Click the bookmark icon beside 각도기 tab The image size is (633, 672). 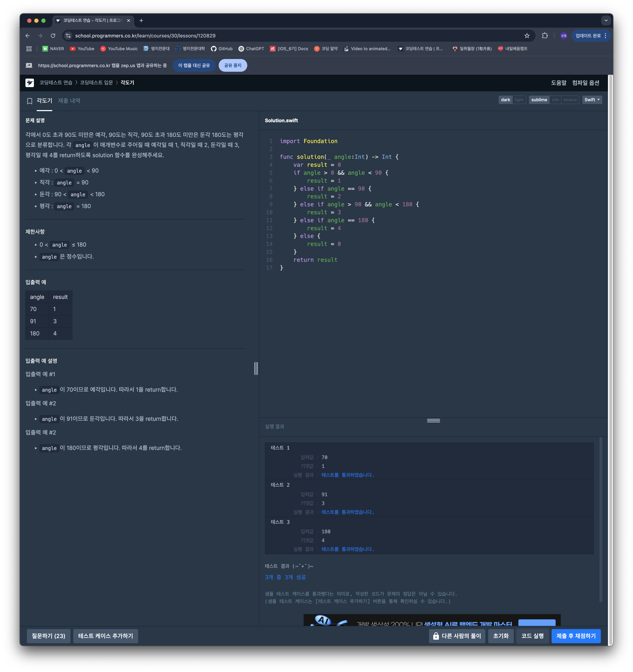pyautogui.click(x=29, y=101)
